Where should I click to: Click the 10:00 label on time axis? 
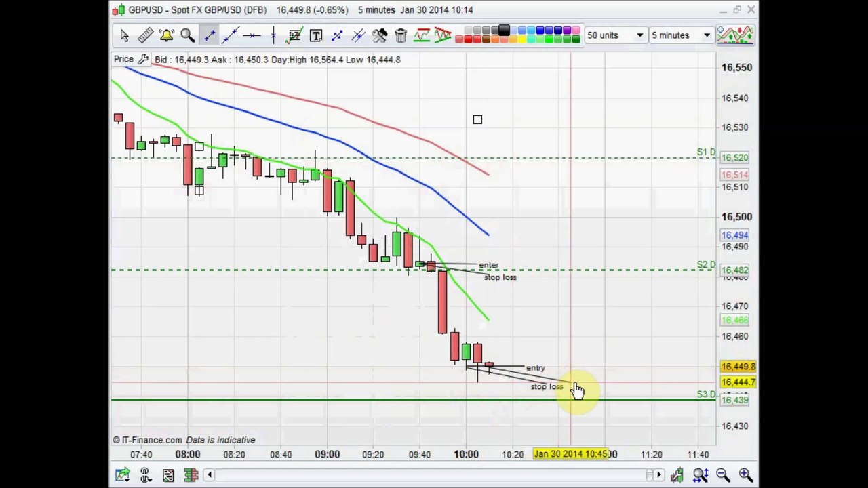click(466, 454)
